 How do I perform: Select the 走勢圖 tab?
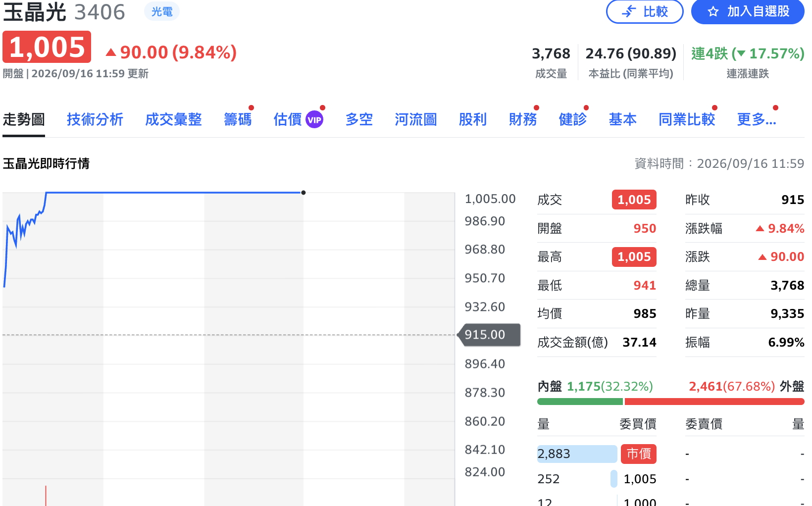click(24, 119)
